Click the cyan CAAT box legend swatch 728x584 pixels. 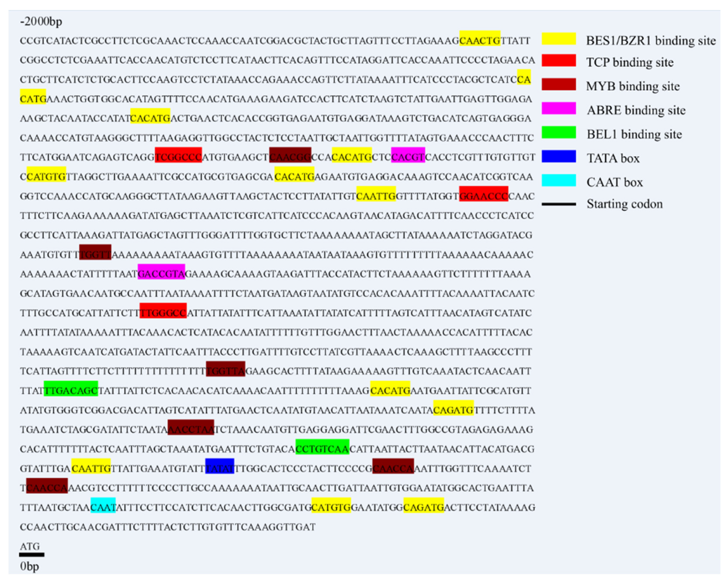559,180
